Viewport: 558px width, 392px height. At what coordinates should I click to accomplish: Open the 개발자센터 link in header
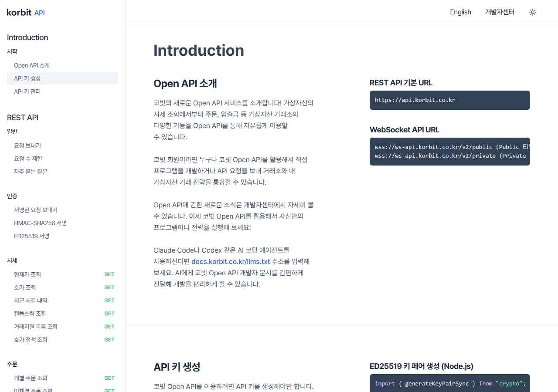500,12
